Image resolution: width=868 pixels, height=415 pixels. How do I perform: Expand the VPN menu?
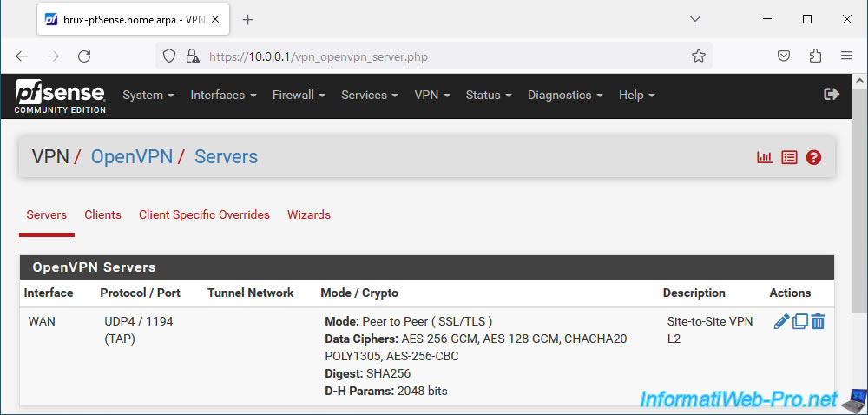[432, 96]
